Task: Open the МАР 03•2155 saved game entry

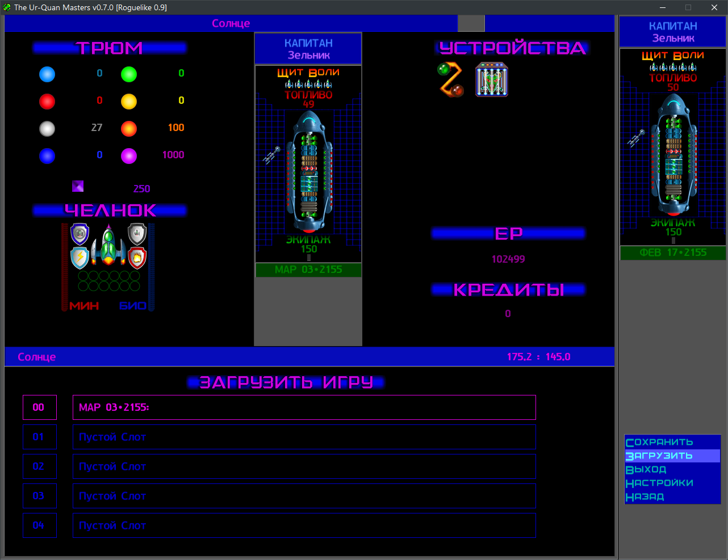Action: [304, 407]
